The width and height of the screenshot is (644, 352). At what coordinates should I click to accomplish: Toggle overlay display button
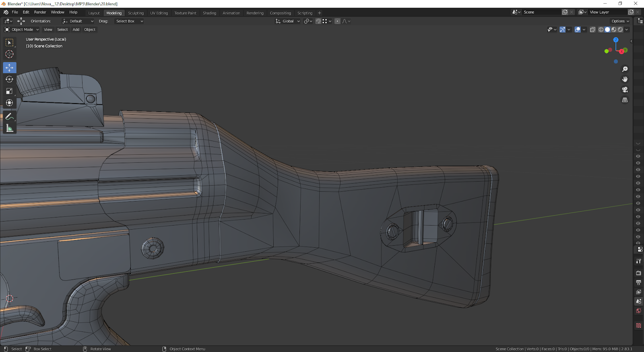578,29
